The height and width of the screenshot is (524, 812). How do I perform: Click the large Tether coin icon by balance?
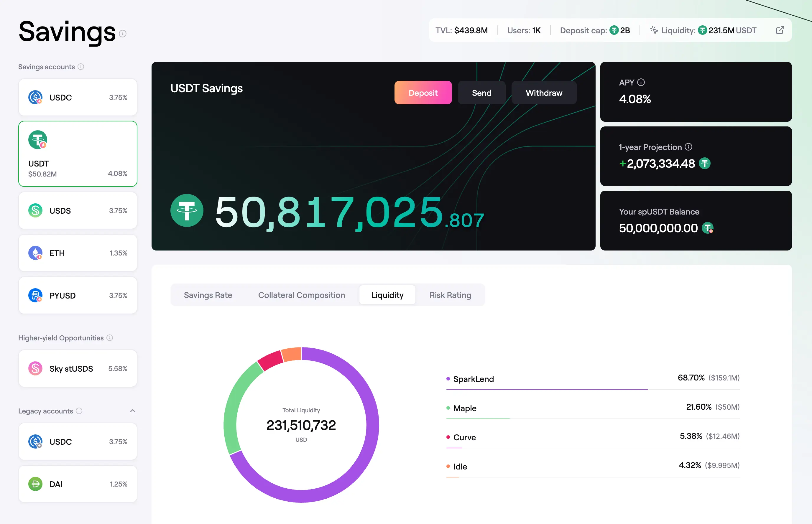point(187,210)
